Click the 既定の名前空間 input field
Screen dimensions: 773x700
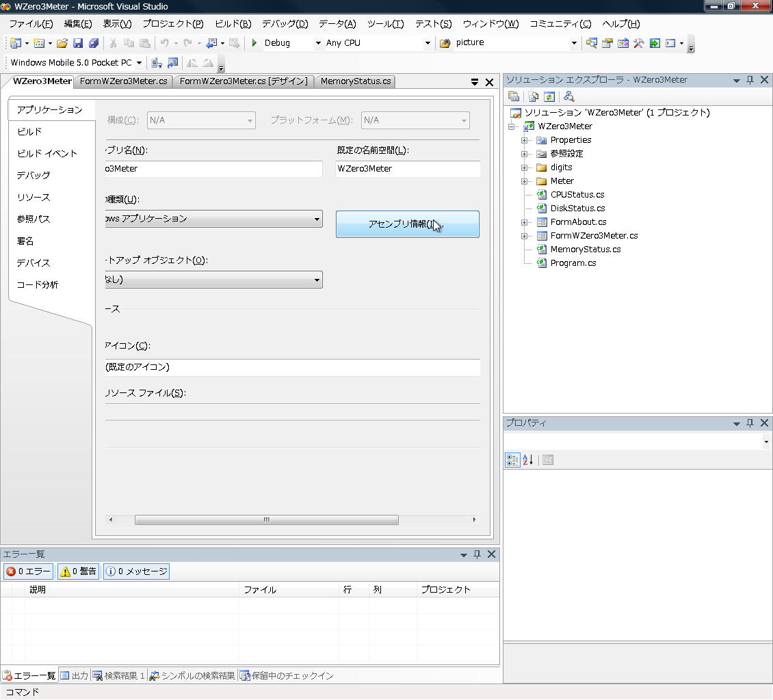coord(408,169)
